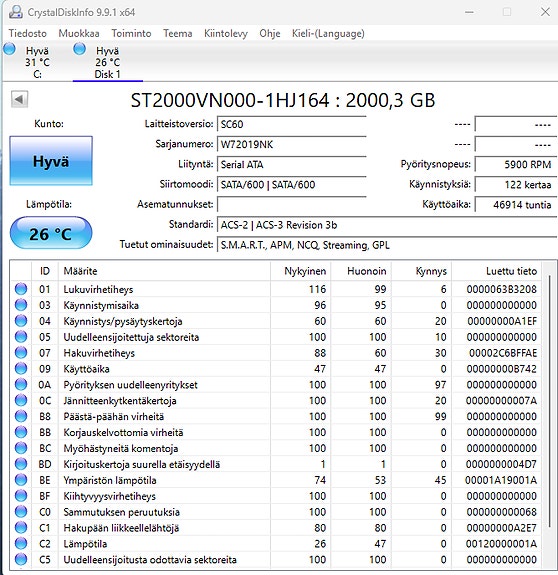Click the 26 °C temperature button
The height and width of the screenshot is (575, 558).
click(x=51, y=234)
